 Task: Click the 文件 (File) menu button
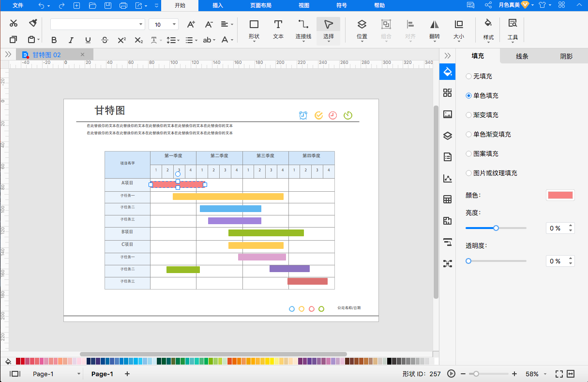click(18, 5)
